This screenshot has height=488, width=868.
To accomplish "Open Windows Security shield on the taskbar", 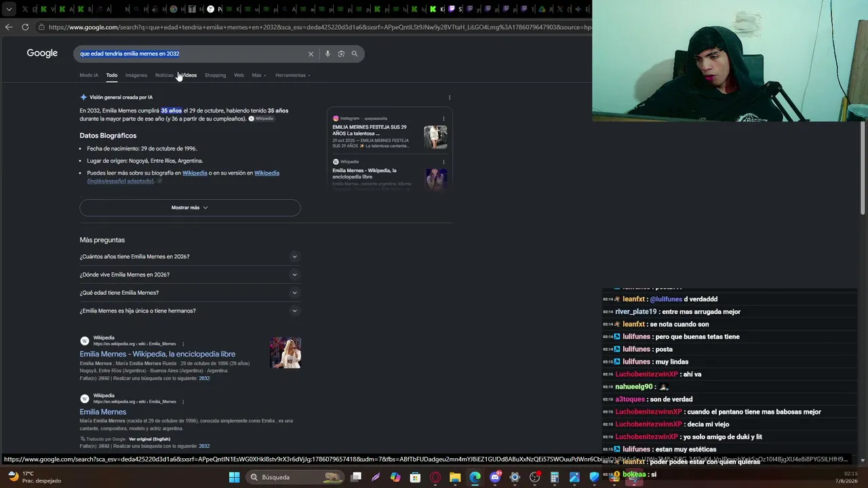I will (x=595, y=477).
